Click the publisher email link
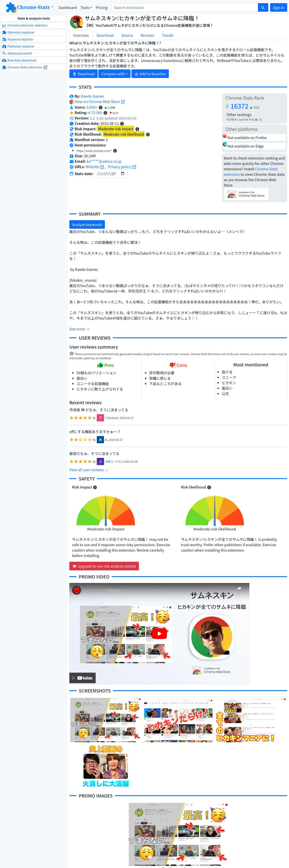The height and width of the screenshot is (868, 289). [104, 161]
